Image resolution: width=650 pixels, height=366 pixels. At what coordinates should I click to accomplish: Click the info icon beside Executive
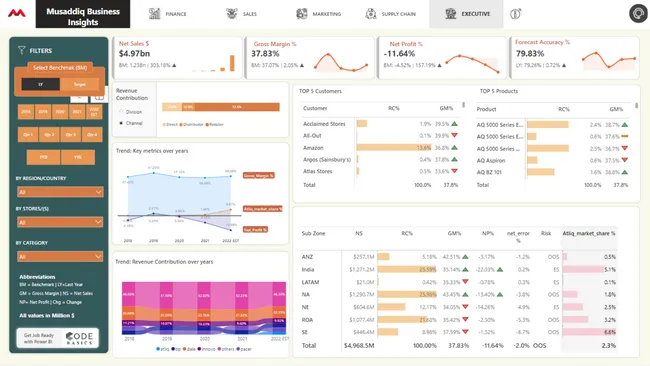(x=515, y=14)
